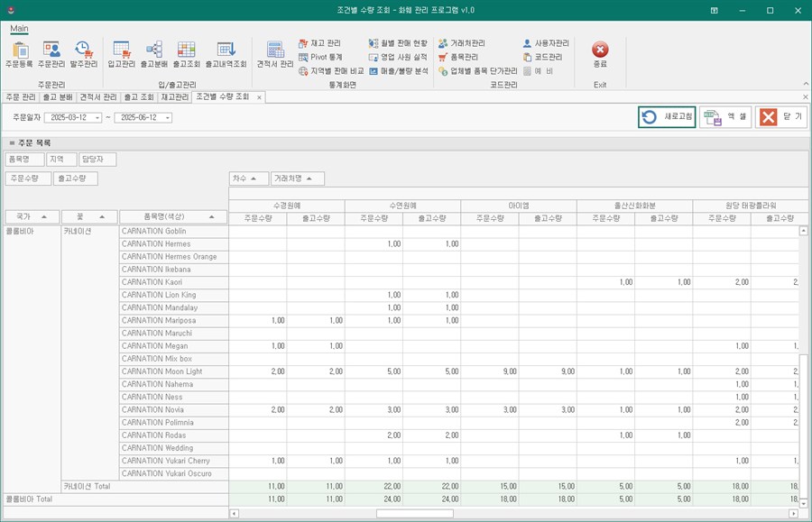
Task: Click the 닫기 close button
Action: [781, 117]
